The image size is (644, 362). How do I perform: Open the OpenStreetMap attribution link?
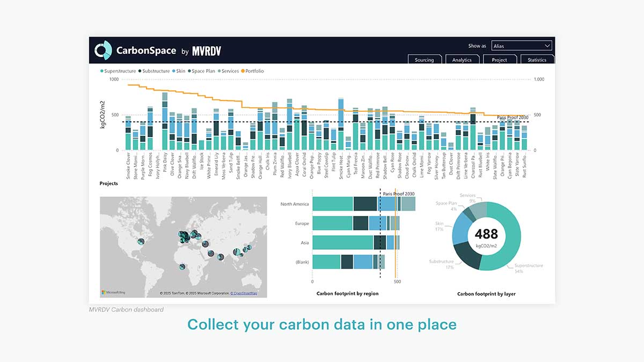pyautogui.click(x=244, y=293)
